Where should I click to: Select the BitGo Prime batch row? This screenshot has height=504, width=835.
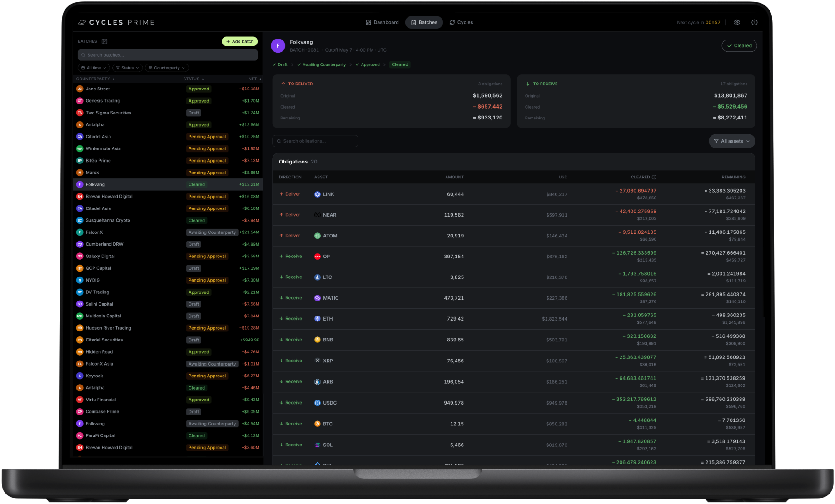click(x=168, y=160)
